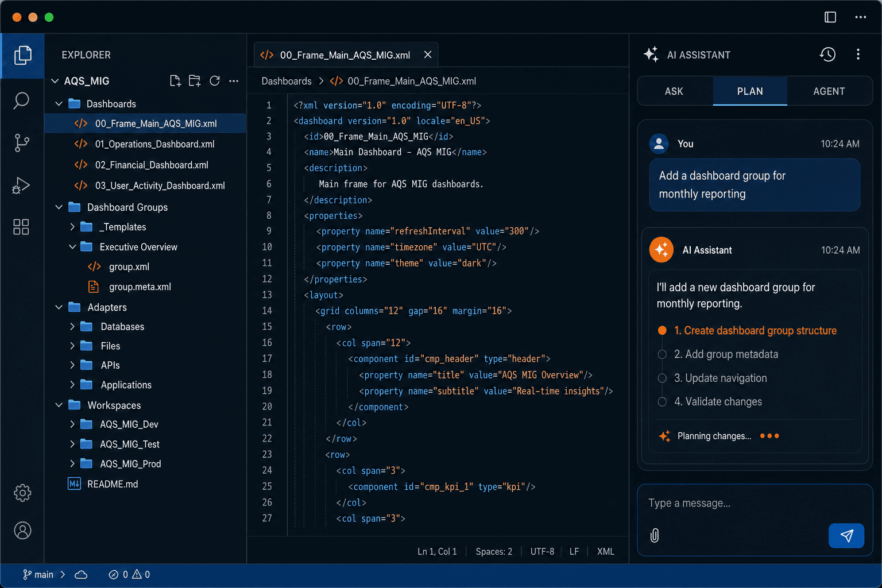
Task: Select plan step 2 Add group metadata
Action: (726, 354)
